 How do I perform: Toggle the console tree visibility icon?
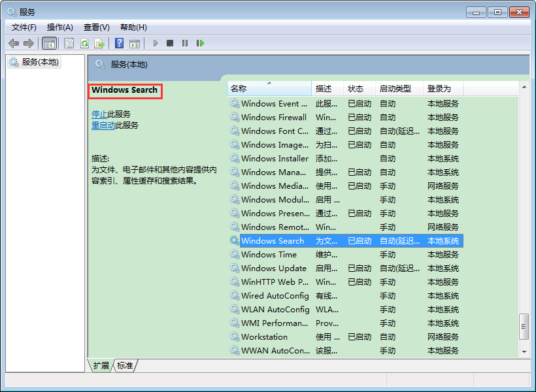click(x=49, y=43)
